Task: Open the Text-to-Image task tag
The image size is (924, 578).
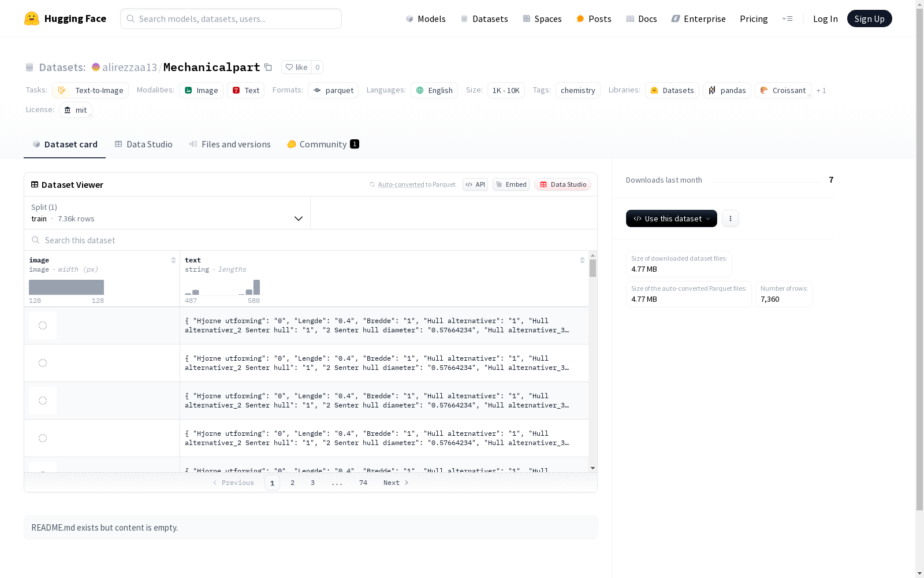Action: click(90, 90)
